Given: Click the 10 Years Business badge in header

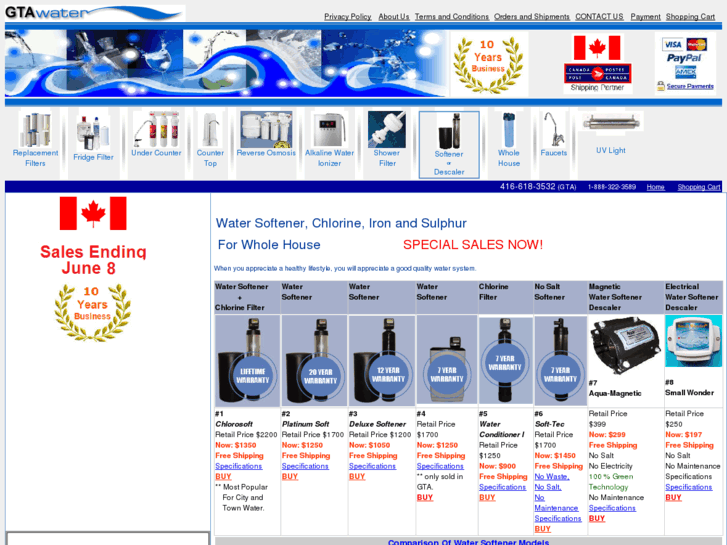Looking at the screenshot, I should pyautogui.click(x=488, y=64).
